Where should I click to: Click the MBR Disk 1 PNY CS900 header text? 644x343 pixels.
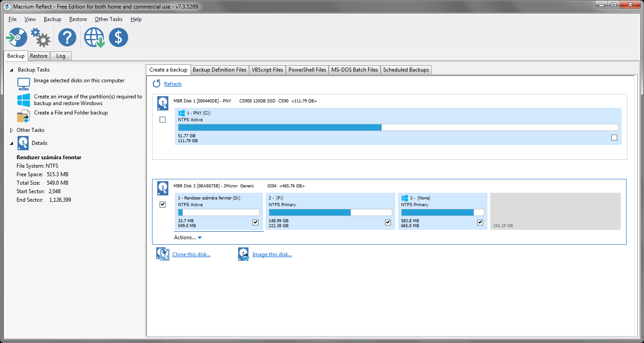click(245, 101)
